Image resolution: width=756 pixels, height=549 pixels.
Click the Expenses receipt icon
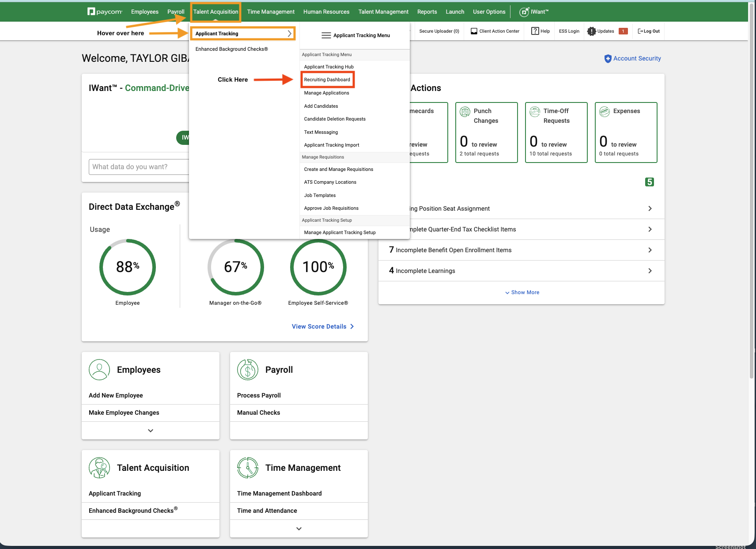[x=604, y=111]
